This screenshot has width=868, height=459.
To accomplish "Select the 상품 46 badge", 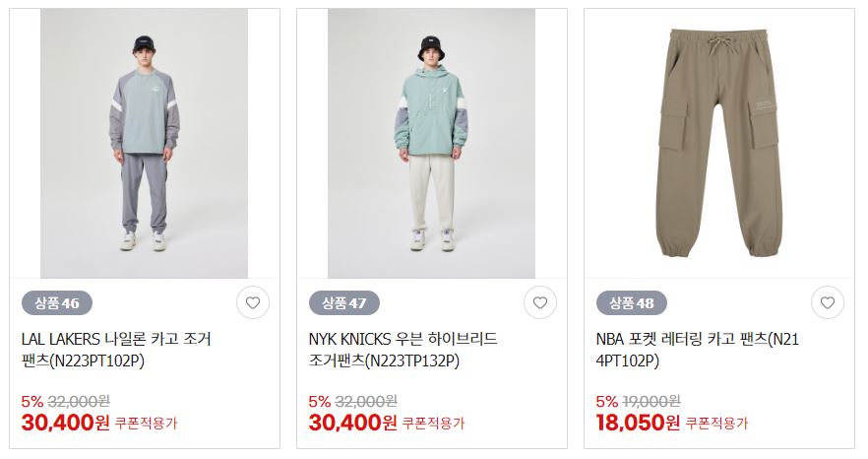I will (x=57, y=303).
